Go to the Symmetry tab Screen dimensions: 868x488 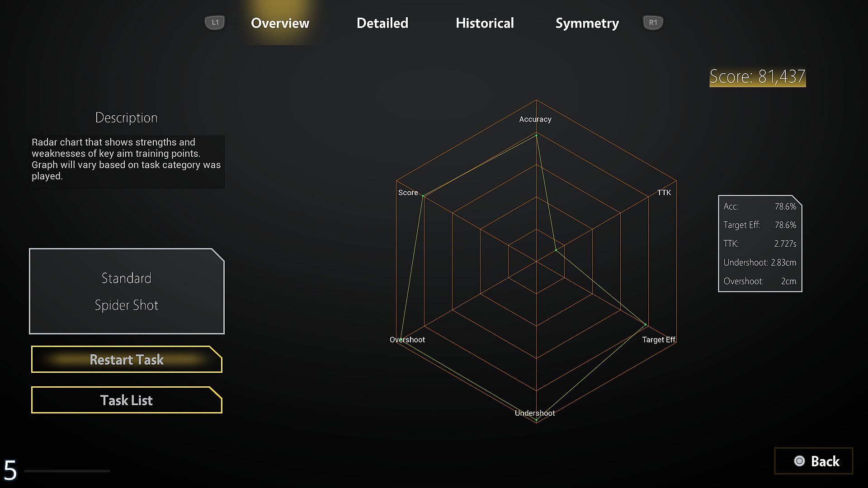pyautogui.click(x=587, y=23)
